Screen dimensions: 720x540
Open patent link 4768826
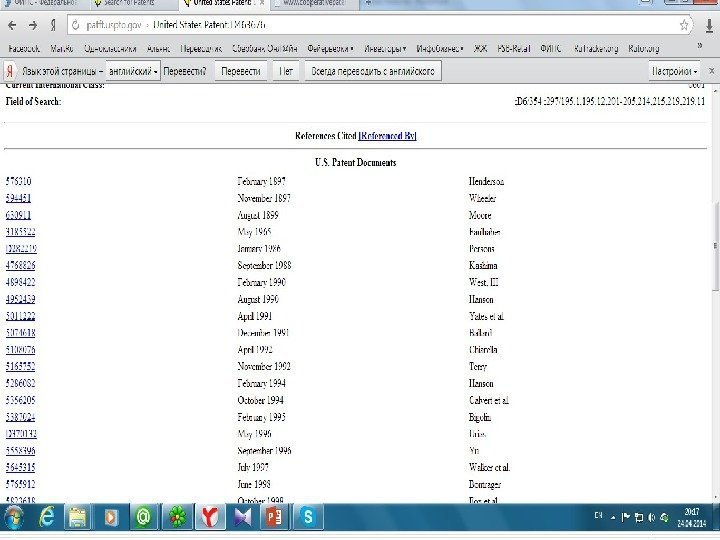[21, 265]
